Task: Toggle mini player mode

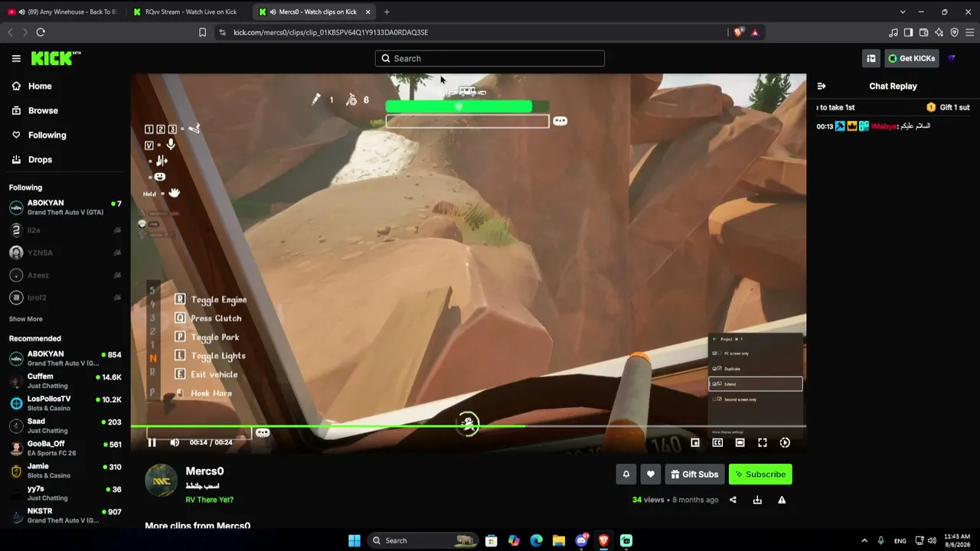Action: pos(695,442)
